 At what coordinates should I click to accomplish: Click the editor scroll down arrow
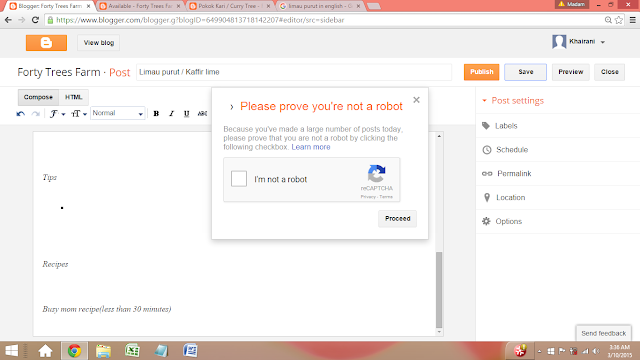click(439, 332)
